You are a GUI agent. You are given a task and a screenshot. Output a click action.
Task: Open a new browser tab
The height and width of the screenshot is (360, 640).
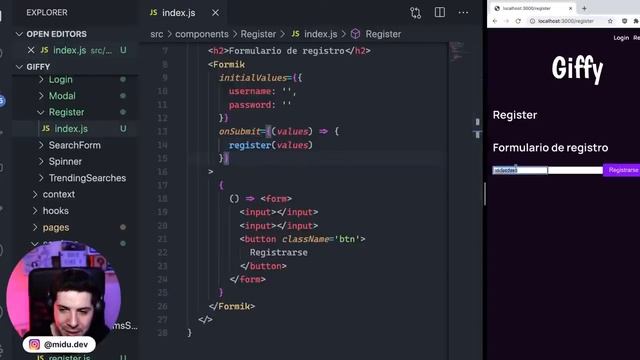[584, 8]
